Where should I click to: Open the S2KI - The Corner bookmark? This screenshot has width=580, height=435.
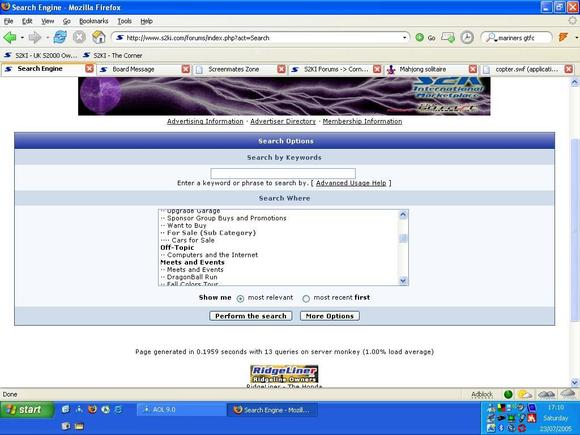[x=113, y=55]
